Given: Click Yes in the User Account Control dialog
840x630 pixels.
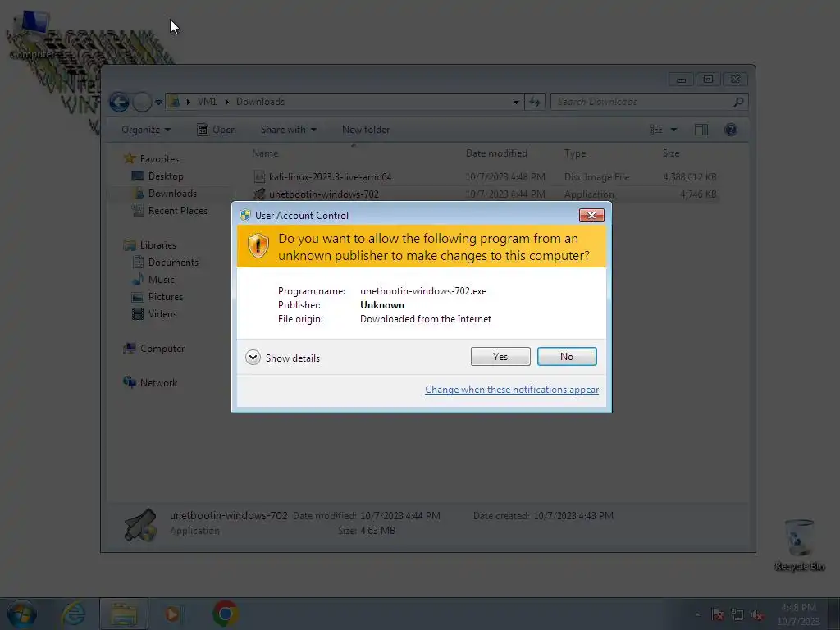Looking at the screenshot, I should pos(500,357).
